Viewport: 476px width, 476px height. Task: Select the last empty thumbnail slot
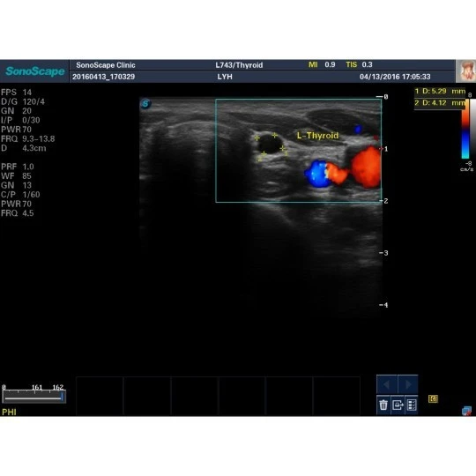click(x=337, y=396)
